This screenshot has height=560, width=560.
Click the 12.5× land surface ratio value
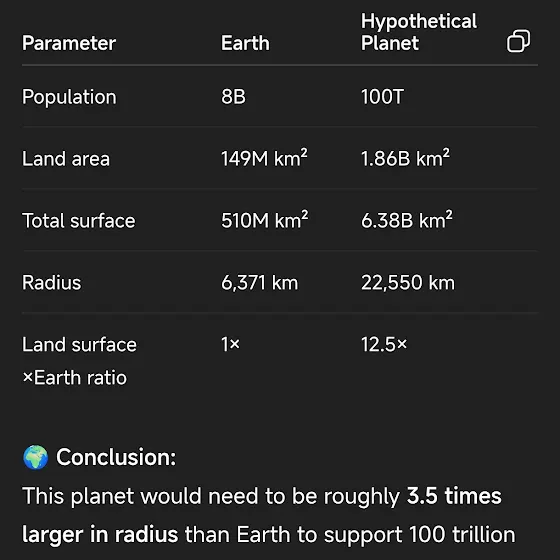point(384,345)
